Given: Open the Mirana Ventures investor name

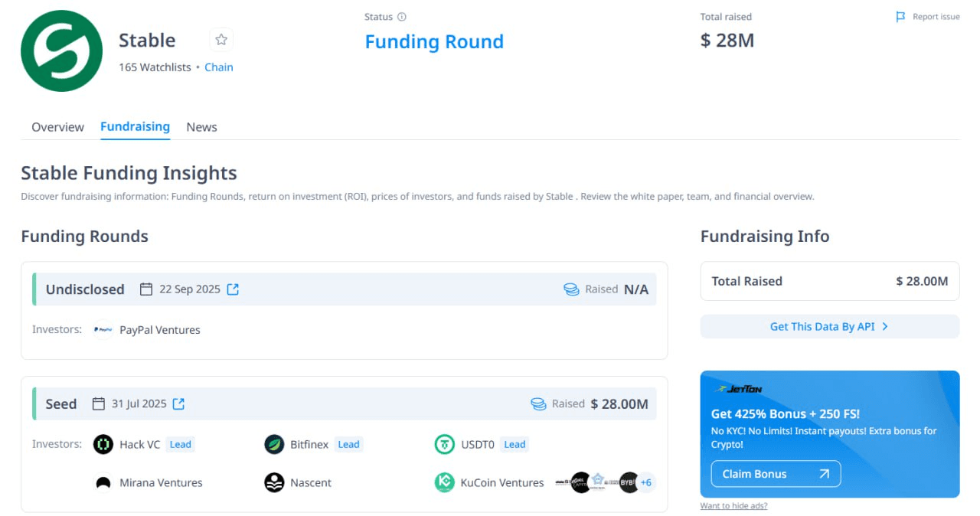Looking at the screenshot, I should click(161, 483).
